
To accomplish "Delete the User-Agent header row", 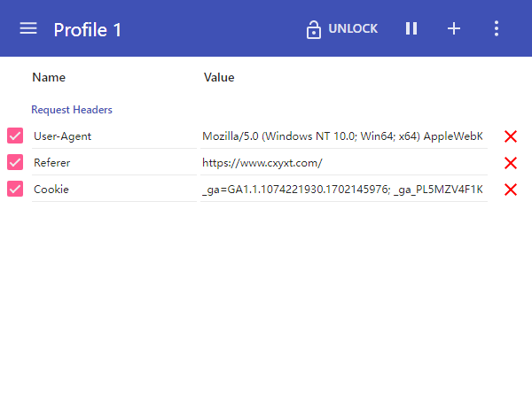I will [511, 136].
